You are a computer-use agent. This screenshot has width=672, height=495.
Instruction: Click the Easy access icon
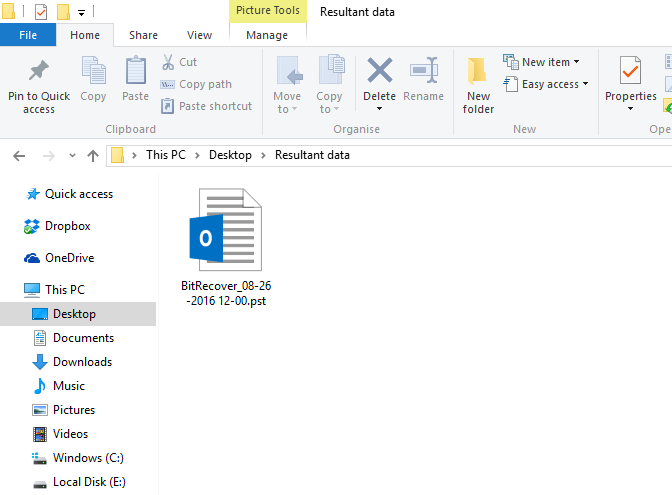click(510, 84)
